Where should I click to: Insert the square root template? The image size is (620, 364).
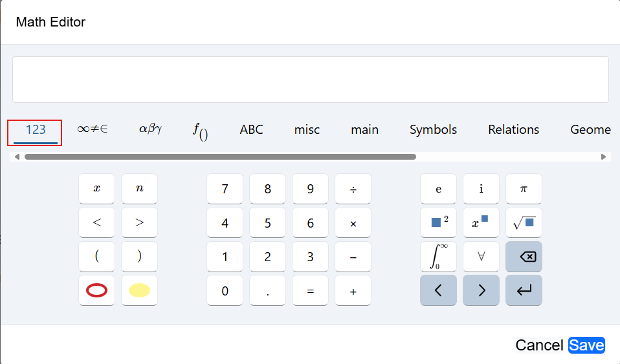tap(524, 222)
